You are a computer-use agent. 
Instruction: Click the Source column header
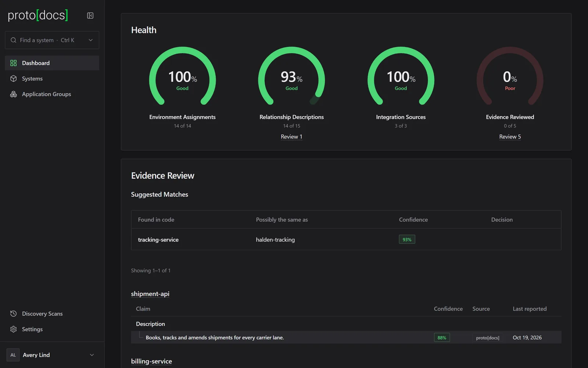[481, 309]
